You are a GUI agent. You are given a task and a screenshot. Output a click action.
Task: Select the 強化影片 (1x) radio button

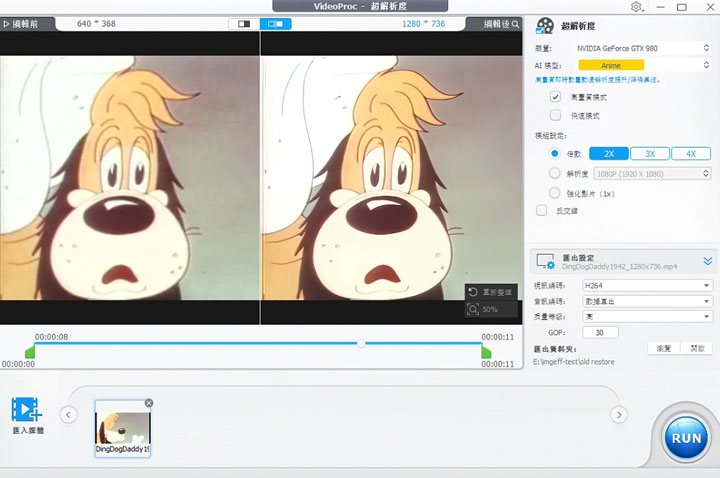(x=555, y=193)
